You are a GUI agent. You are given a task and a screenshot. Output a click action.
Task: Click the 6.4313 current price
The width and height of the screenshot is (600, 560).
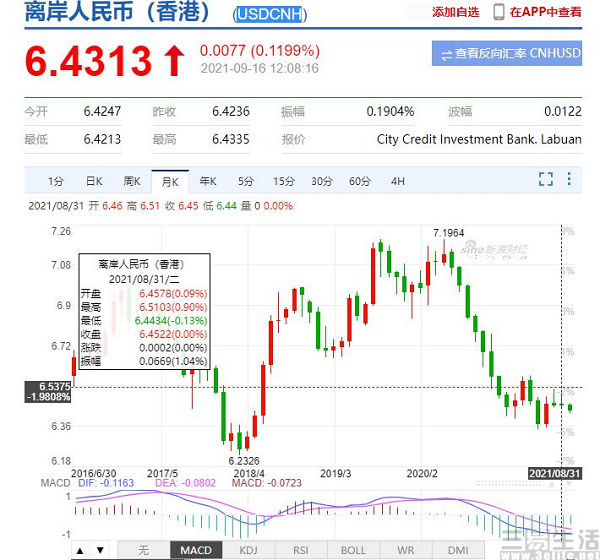(x=88, y=61)
